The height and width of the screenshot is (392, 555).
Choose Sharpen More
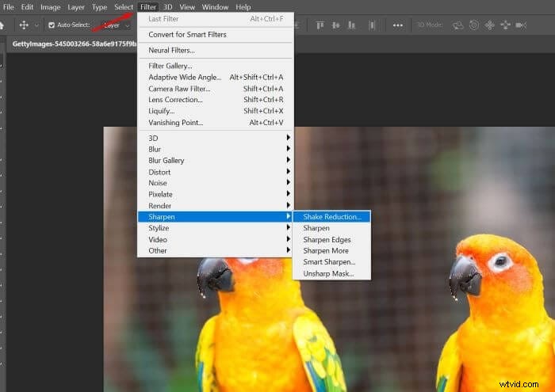pyautogui.click(x=332, y=250)
